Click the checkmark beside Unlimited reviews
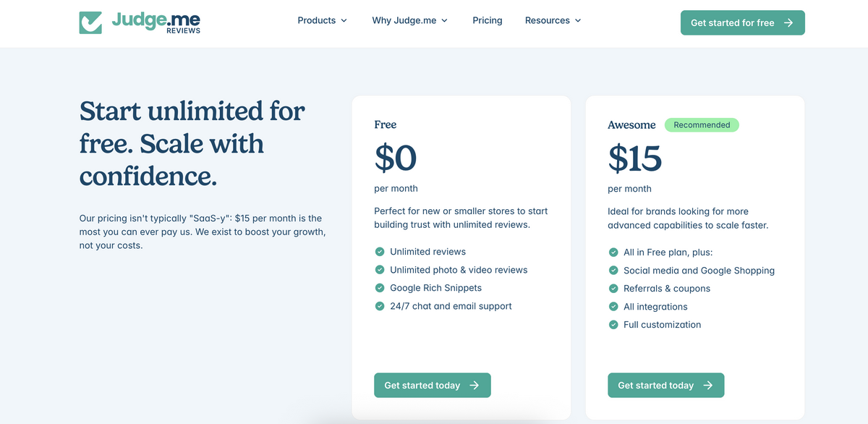This screenshot has width=868, height=424. (380, 251)
